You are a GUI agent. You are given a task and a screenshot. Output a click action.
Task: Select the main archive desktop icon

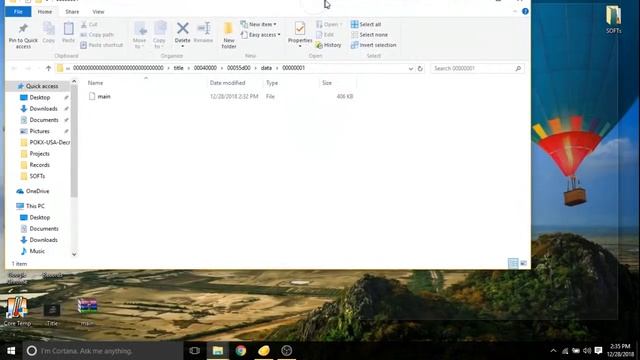[87, 312]
